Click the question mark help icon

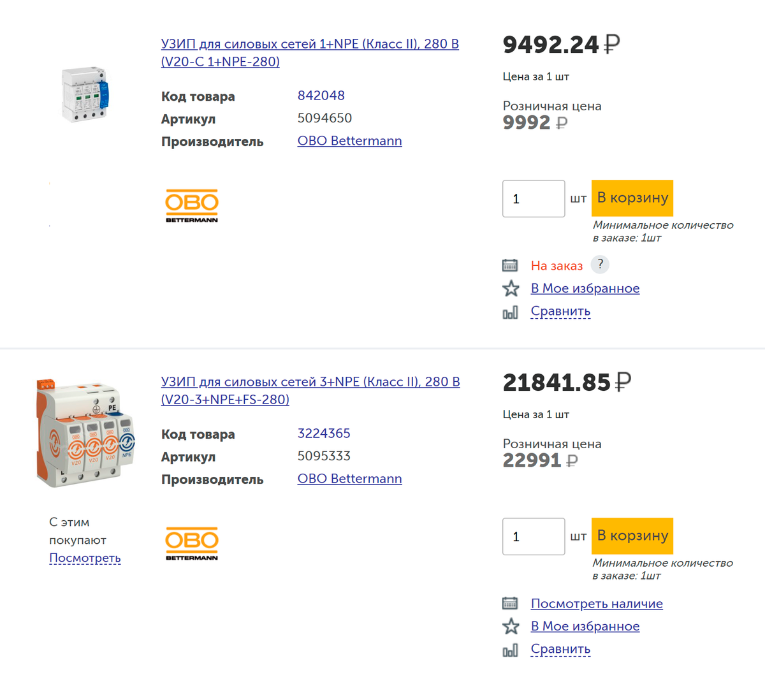point(600,264)
